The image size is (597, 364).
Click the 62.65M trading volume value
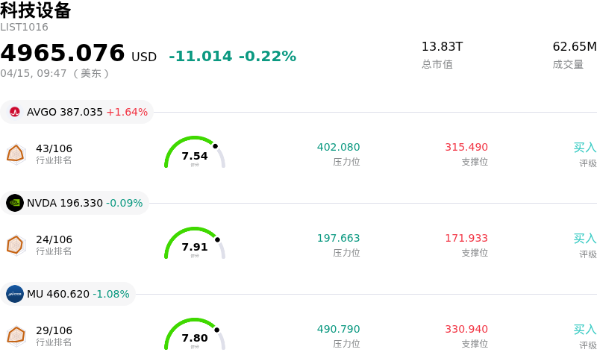(574, 47)
